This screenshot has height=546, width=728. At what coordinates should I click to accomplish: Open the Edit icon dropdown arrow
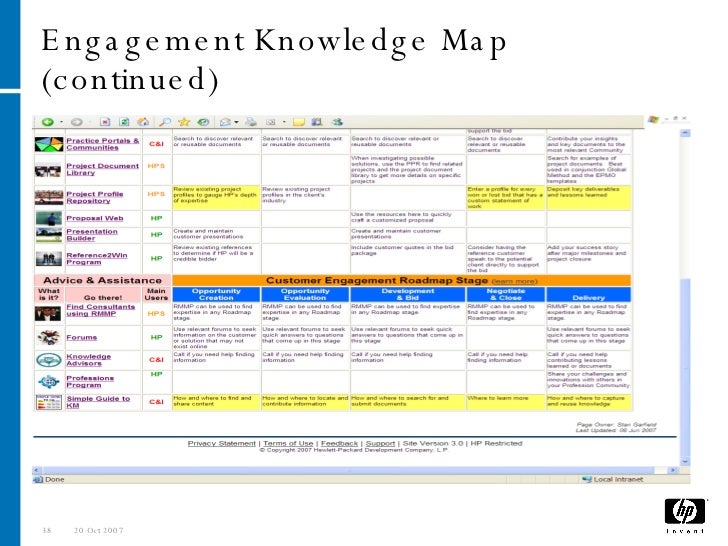284,123
